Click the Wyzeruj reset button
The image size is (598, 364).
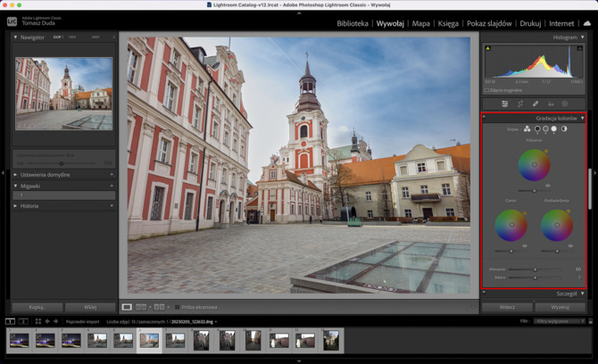point(560,307)
